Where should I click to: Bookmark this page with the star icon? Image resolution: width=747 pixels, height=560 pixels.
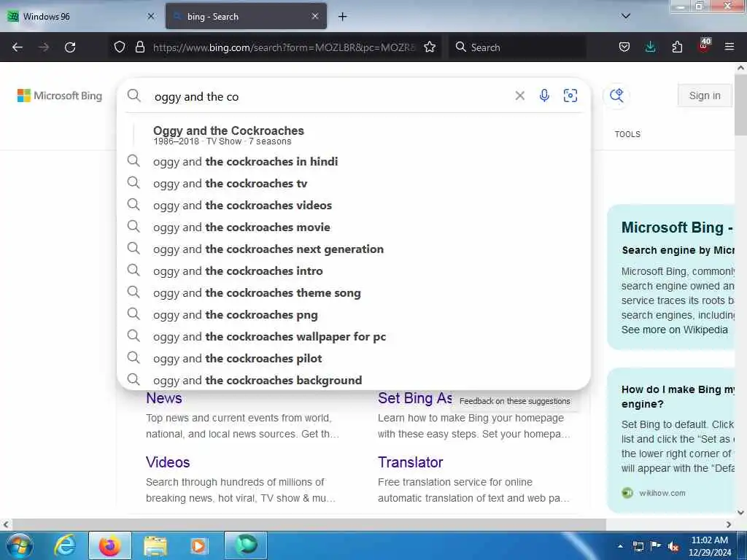tap(430, 47)
